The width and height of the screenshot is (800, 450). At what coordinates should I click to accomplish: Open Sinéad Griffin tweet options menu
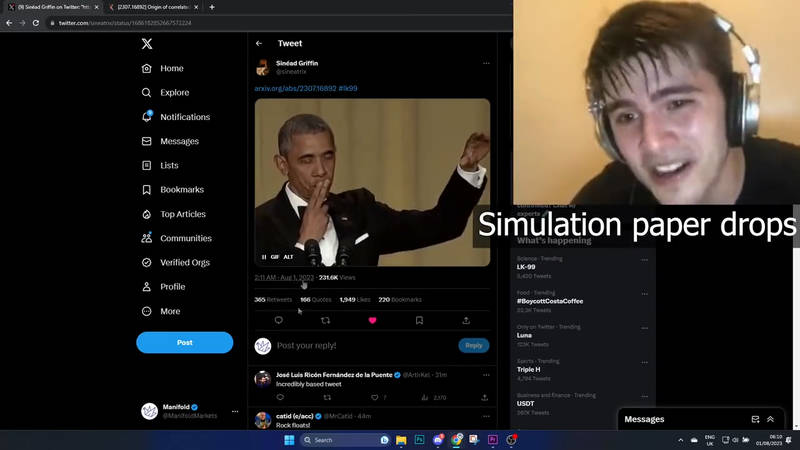tap(486, 63)
